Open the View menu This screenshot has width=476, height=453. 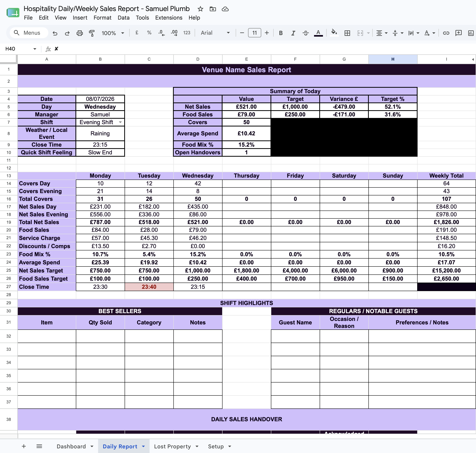pyautogui.click(x=61, y=18)
